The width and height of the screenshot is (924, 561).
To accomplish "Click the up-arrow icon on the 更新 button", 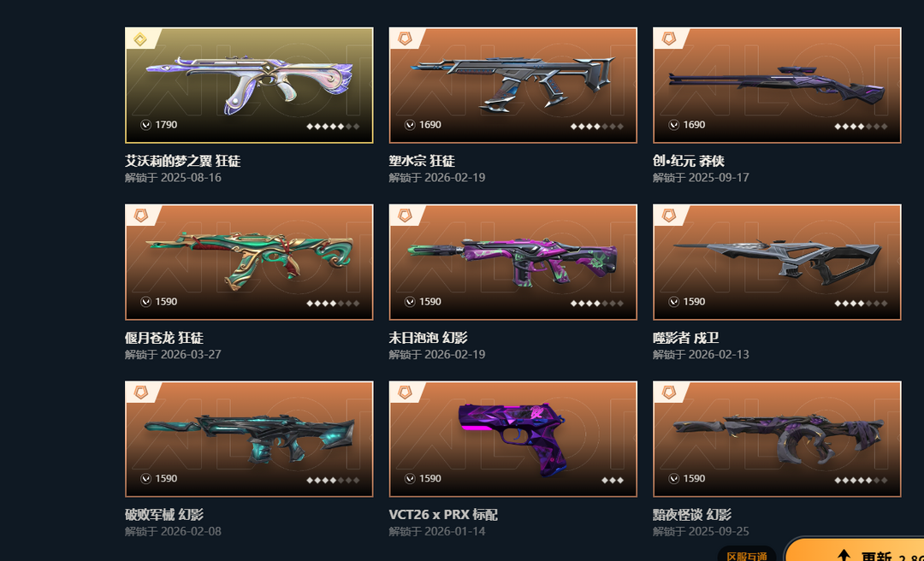I will 844,556.
